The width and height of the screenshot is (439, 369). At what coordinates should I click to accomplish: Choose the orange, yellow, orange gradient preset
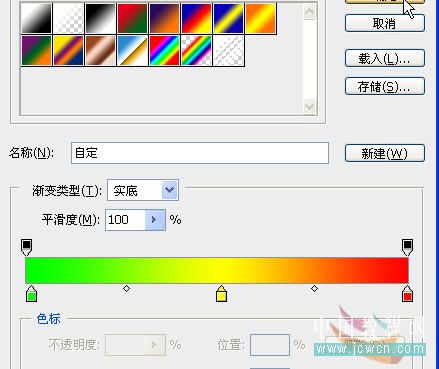(x=261, y=18)
